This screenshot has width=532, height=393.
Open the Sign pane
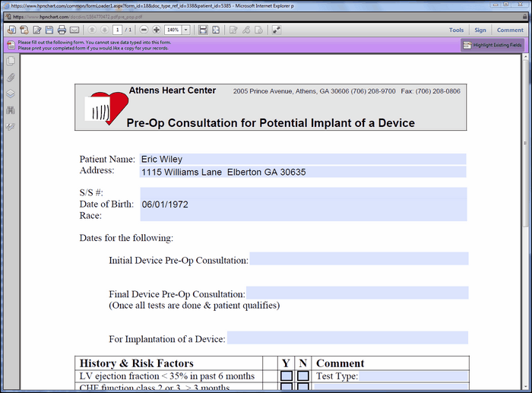tap(480, 30)
